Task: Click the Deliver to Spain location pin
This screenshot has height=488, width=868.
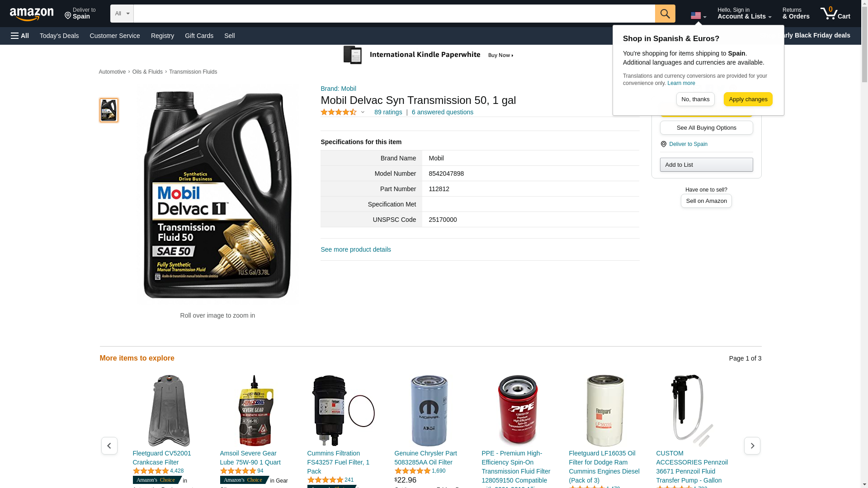Action: pyautogui.click(x=80, y=14)
